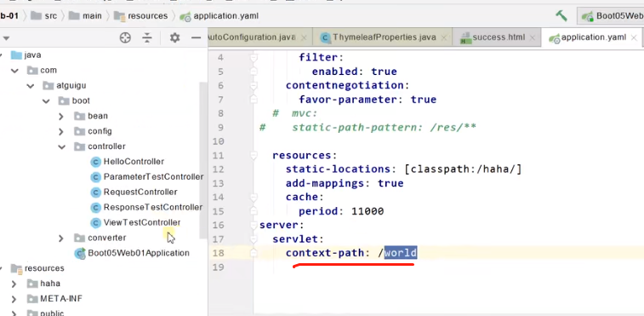Image resolution: width=644 pixels, height=316 pixels.
Task: Close the ThymeleafProperties.java tab
Action: pyautogui.click(x=444, y=37)
